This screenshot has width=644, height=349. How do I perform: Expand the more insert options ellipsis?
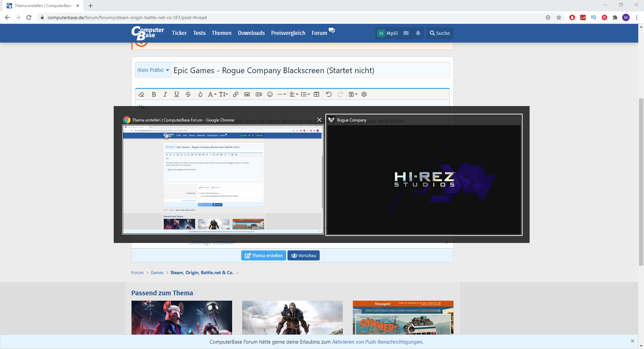click(x=282, y=94)
